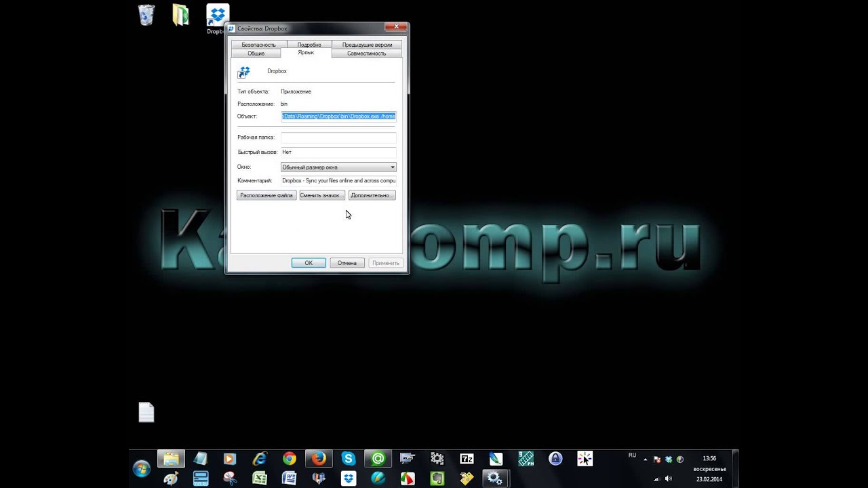
Task: Launch the Snipping Tool scissors icon
Action: tap(229, 479)
